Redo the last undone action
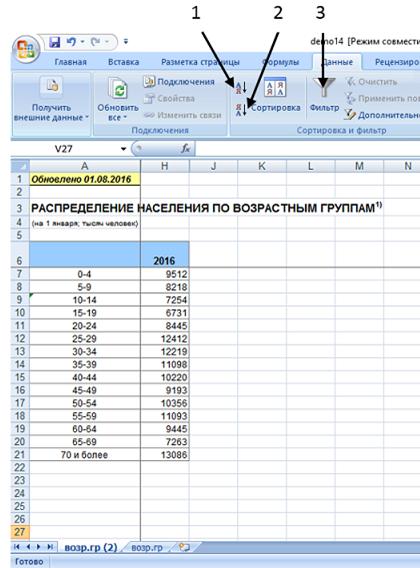This screenshot has width=420, height=568. coord(96,42)
